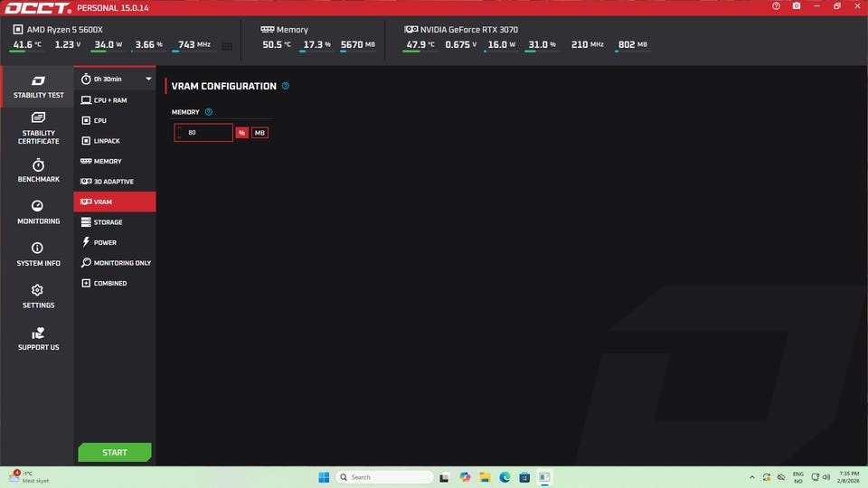Click the GPU voltage 0.675 V reading
This screenshot has height=488, width=868.
pyautogui.click(x=460, y=45)
